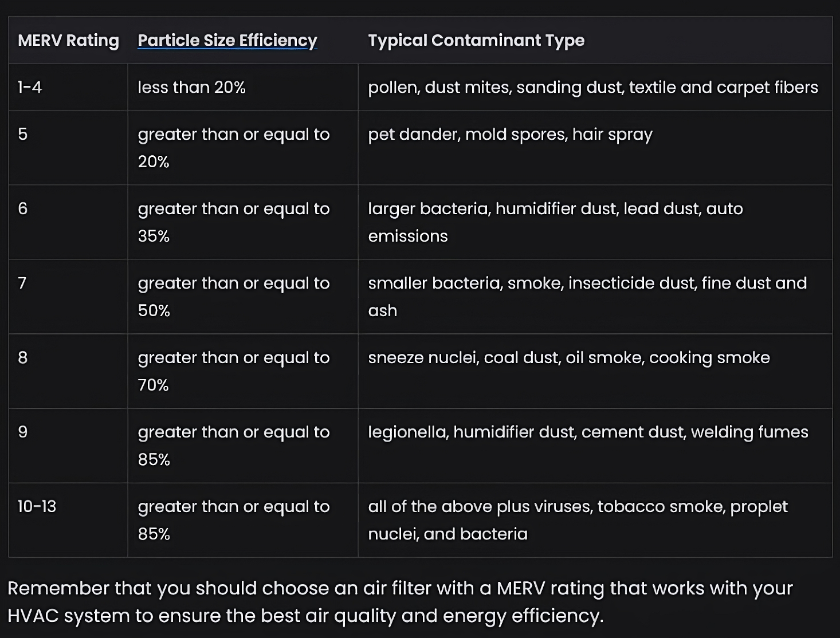Click the MERV rating 5 cell
This screenshot has height=638, width=840.
tap(23, 134)
